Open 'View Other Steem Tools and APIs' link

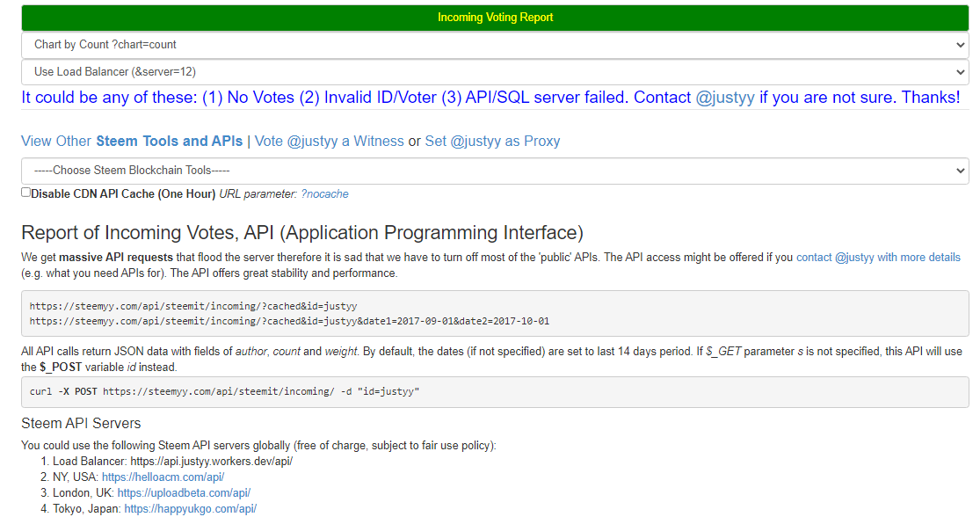132,142
